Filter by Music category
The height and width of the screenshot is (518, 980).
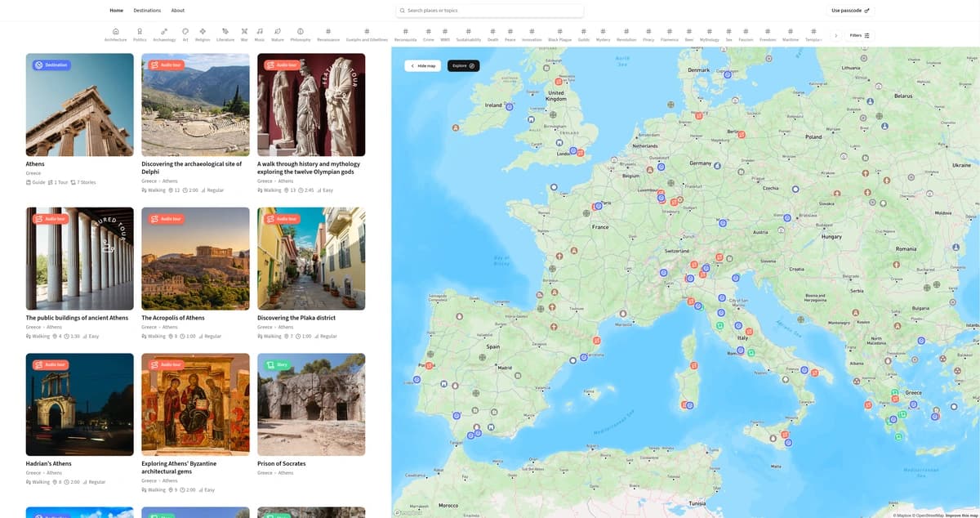(260, 34)
